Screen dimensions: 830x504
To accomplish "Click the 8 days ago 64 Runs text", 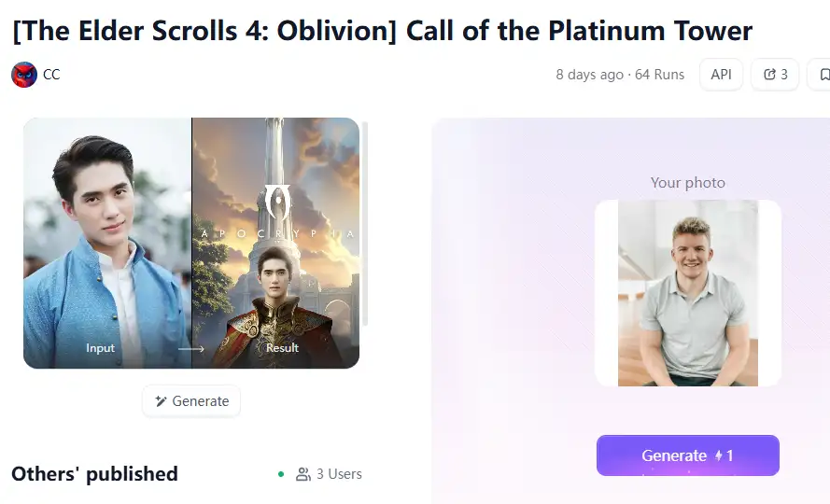I will coord(620,75).
